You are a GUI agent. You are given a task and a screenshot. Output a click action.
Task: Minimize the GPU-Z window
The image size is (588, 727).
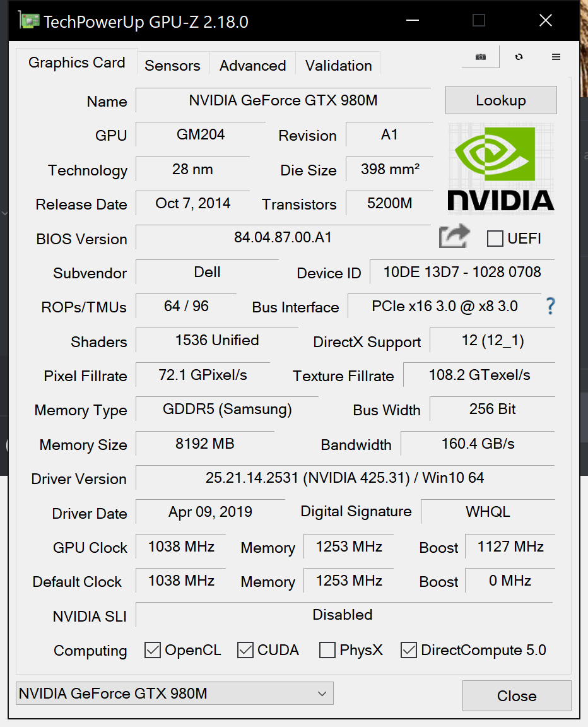413,20
